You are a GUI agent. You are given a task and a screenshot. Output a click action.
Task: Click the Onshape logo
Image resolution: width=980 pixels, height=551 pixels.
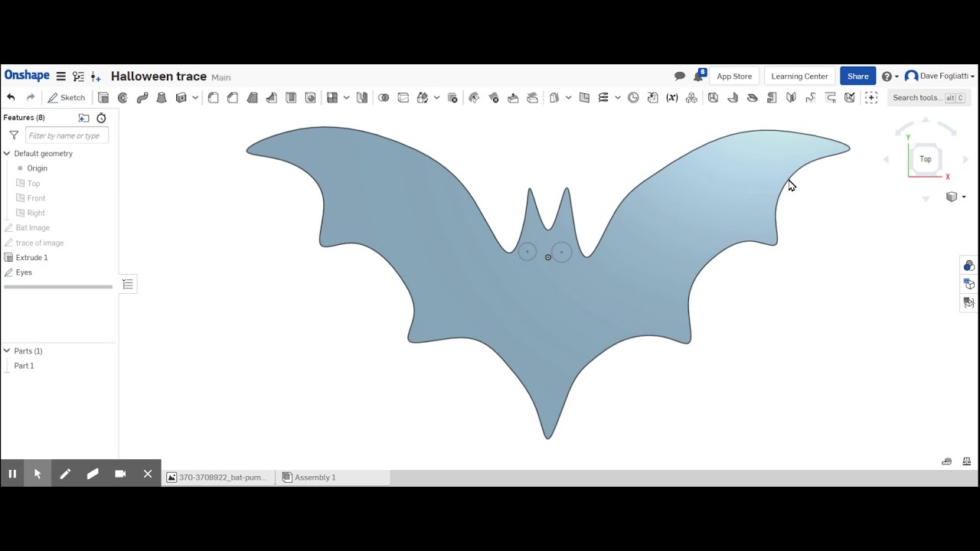point(27,76)
